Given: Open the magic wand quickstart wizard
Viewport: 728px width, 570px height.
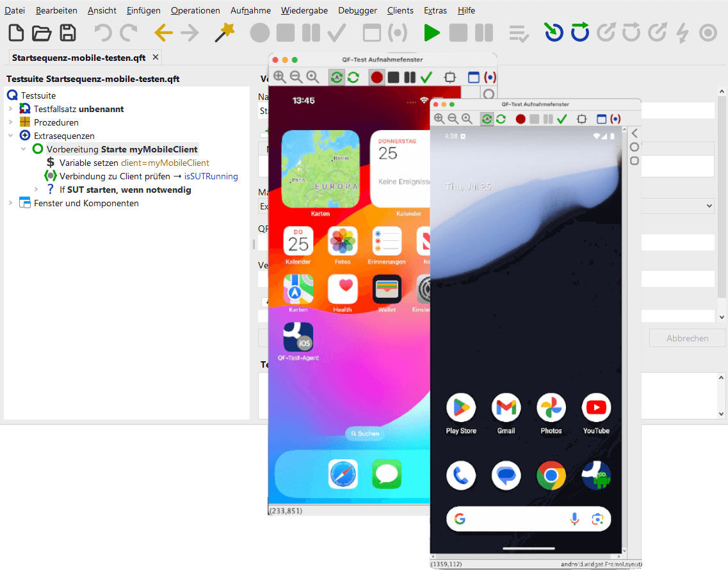Looking at the screenshot, I should coord(225,33).
